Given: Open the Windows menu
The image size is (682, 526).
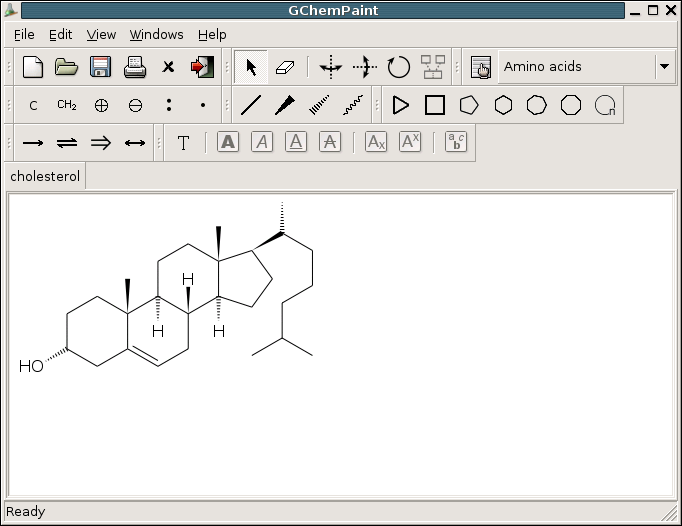Looking at the screenshot, I should (156, 34).
